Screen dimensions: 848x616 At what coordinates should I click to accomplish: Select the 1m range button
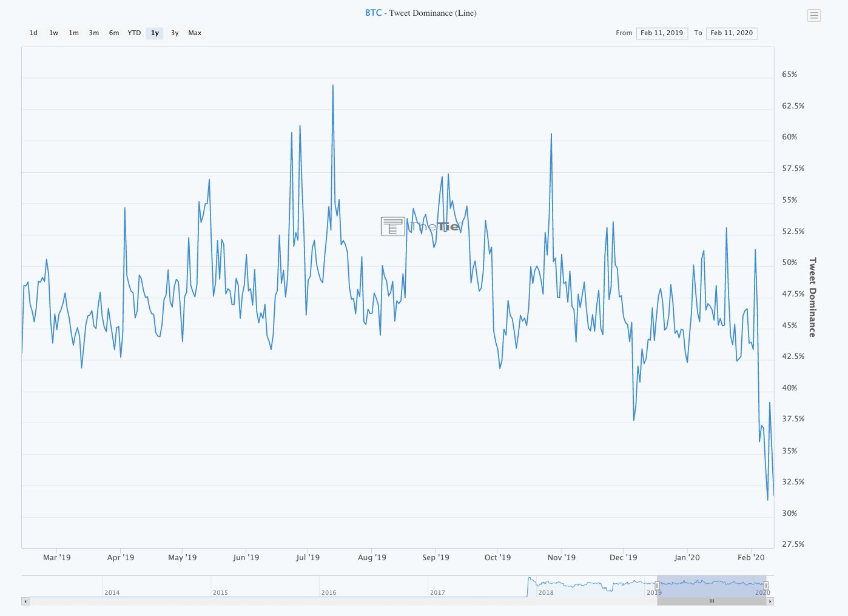(x=73, y=33)
